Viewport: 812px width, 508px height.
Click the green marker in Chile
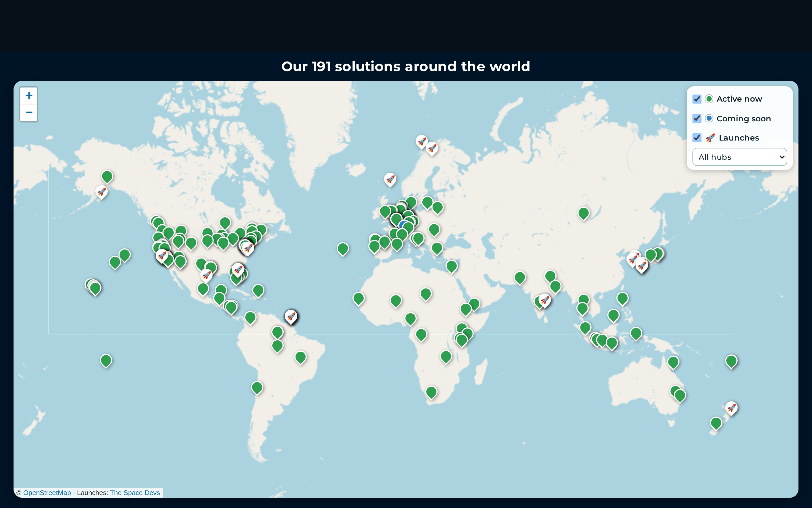pos(257,388)
